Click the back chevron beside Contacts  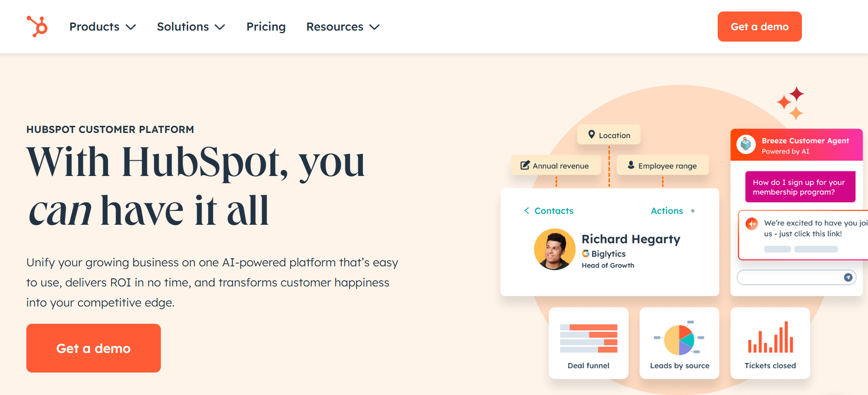pyautogui.click(x=527, y=210)
